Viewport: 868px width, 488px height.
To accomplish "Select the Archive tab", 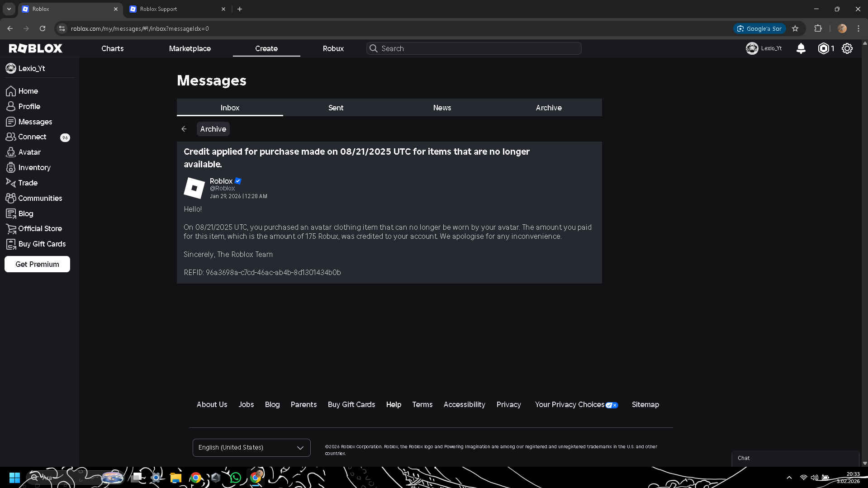I will [x=549, y=108].
